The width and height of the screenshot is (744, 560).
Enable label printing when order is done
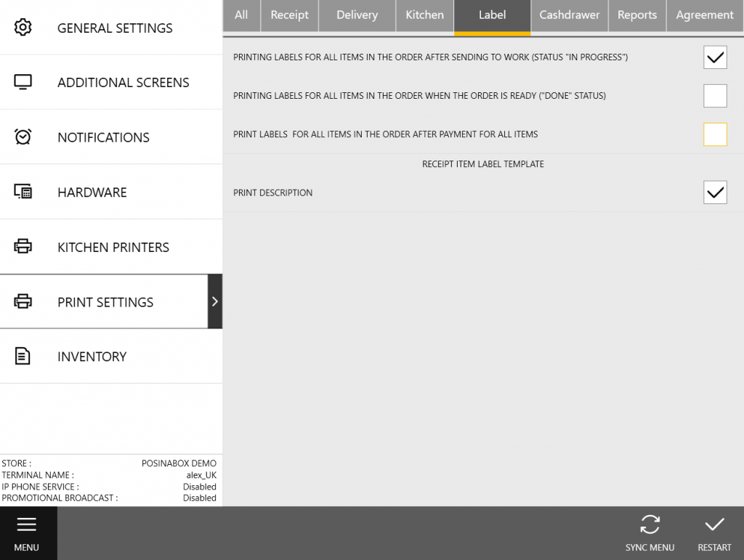pyautogui.click(x=715, y=95)
